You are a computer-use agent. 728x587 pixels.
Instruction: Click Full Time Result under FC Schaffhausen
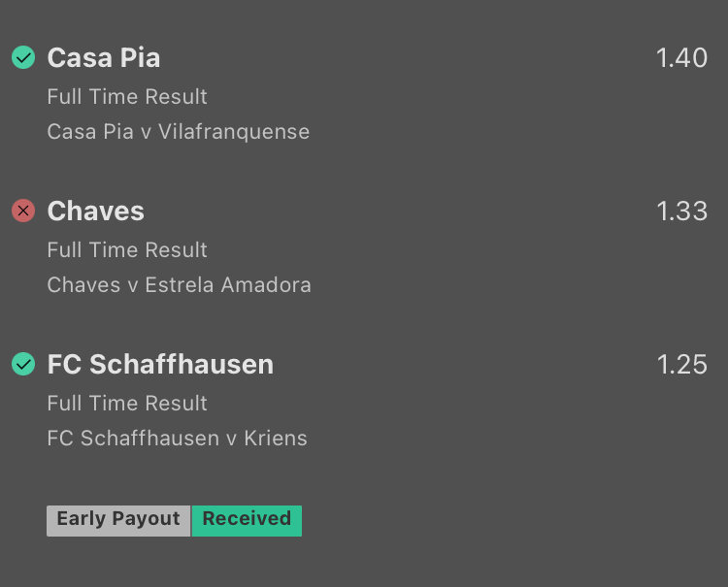(x=127, y=404)
